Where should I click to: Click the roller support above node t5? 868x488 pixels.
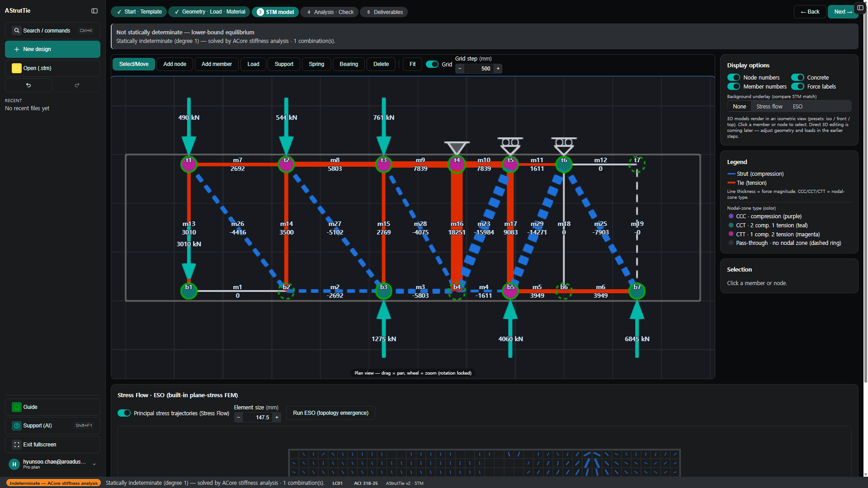pyautogui.click(x=510, y=145)
